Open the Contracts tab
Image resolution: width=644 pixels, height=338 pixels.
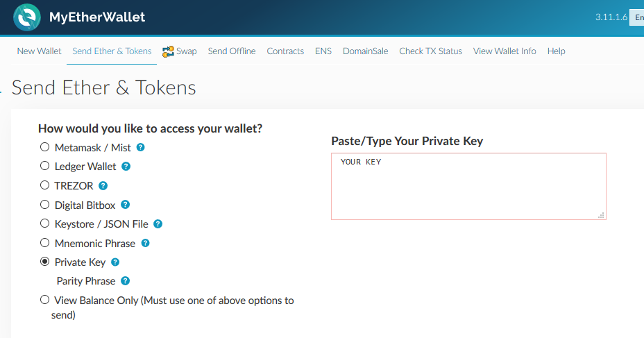(x=285, y=51)
